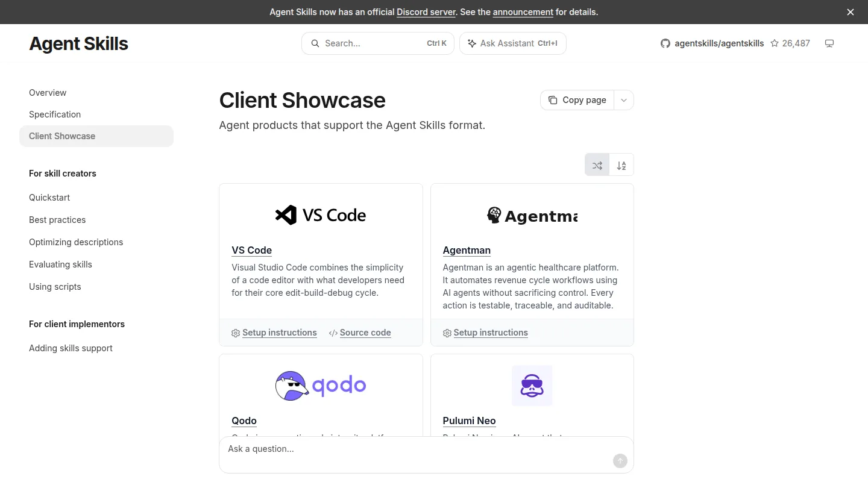The height and width of the screenshot is (488, 868).
Task: Click the send arrow button
Action: 620,461
